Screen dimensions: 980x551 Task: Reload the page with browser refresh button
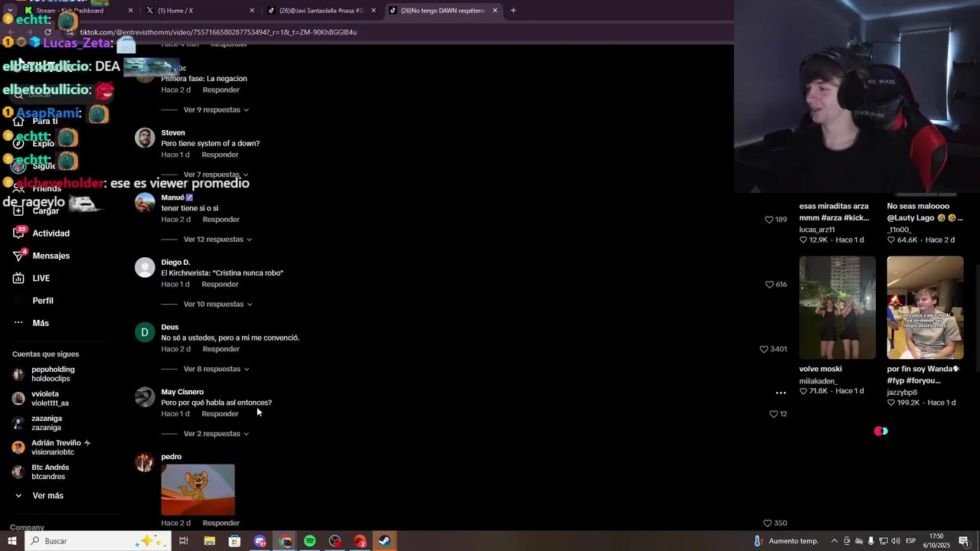tap(47, 32)
